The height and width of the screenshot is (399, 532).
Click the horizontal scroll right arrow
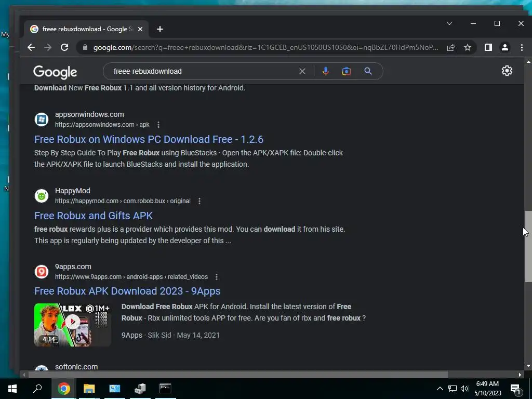[520, 375]
